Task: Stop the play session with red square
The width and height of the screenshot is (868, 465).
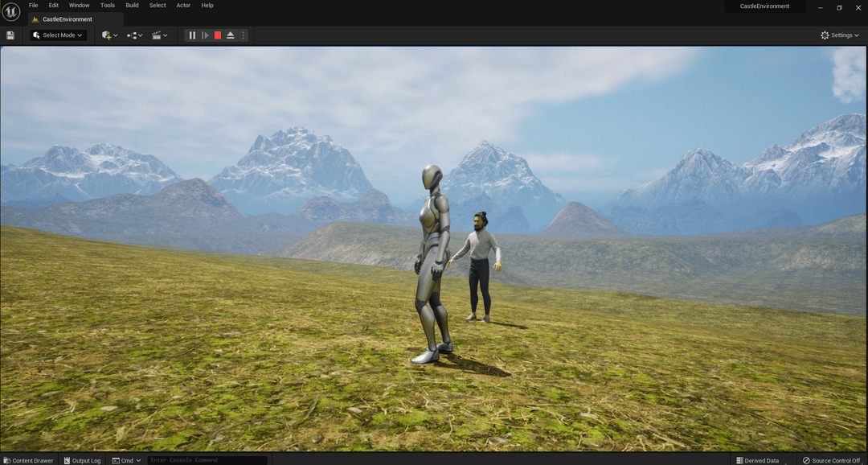Action: [x=218, y=35]
